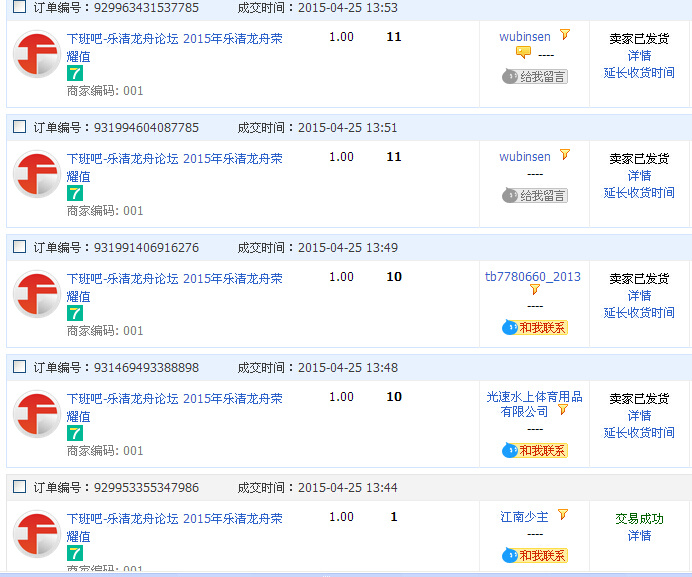This screenshot has width=692, height=577.
Task: Open buyer wubinsen in order 931994604087785
Action: pyautogui.click(x=525, y=157)
